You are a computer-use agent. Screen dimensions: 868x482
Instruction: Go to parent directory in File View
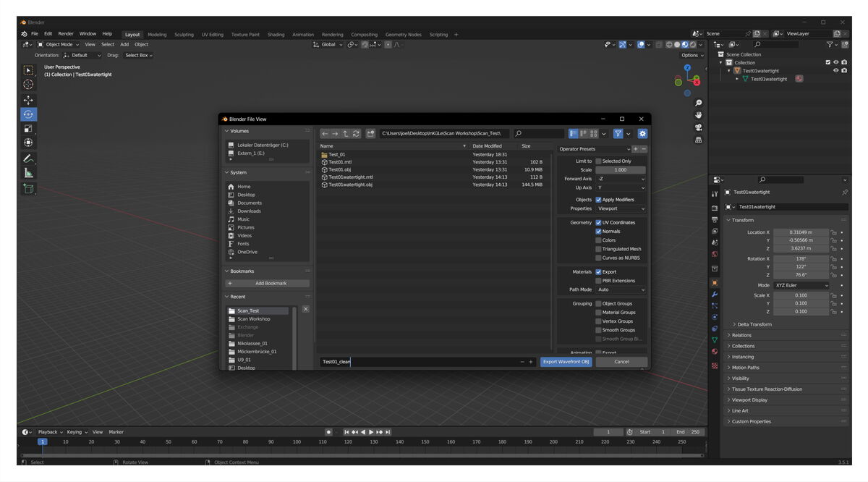tap(346, 134)
